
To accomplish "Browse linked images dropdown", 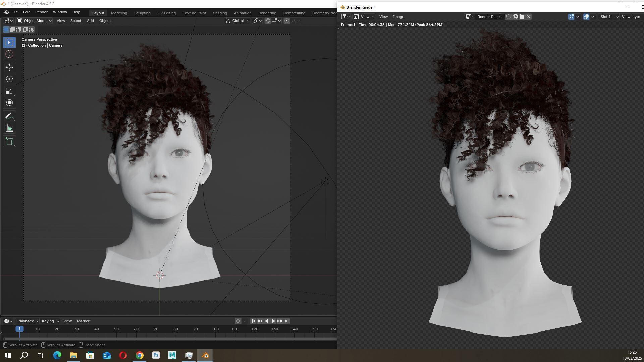I will 470,17.
